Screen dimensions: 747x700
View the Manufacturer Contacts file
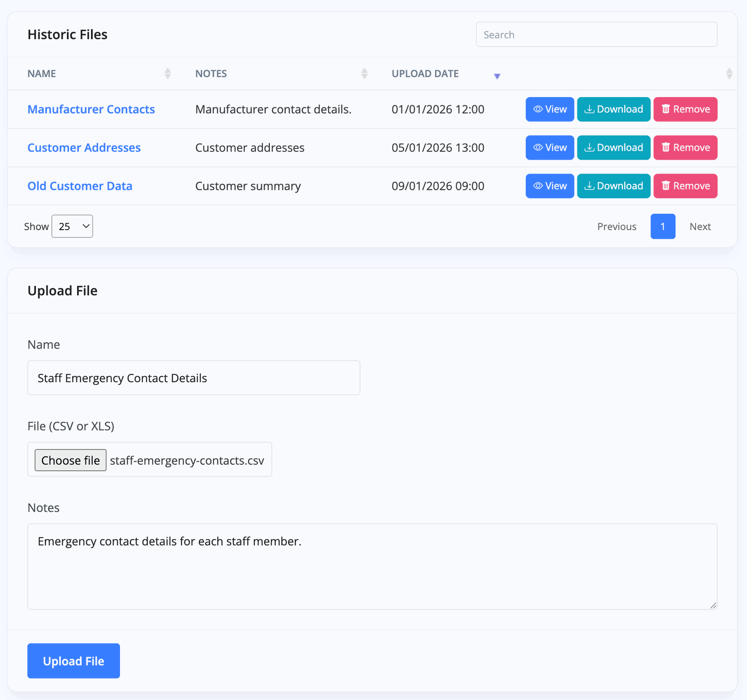[550, 109]
